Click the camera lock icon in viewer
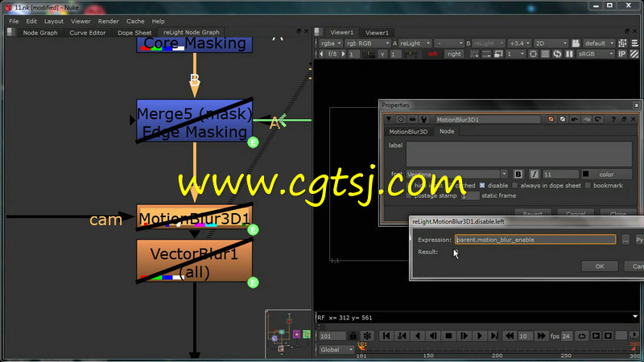 [x=576, y=43]
